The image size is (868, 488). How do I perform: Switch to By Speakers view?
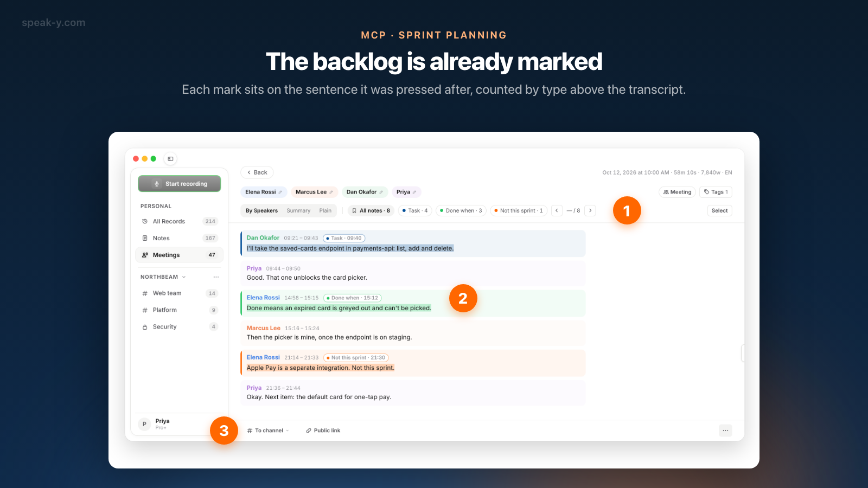coord(261,211)
